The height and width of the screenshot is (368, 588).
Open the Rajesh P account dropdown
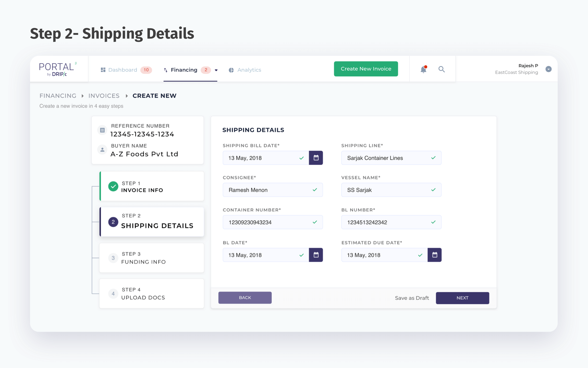pos(549,69)
